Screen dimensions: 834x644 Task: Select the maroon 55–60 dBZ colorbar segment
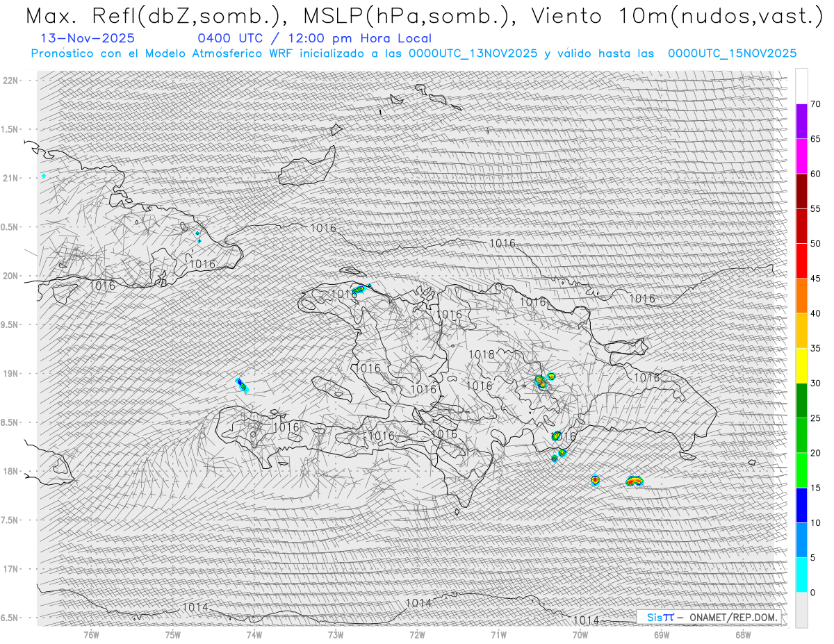point(801,191)
